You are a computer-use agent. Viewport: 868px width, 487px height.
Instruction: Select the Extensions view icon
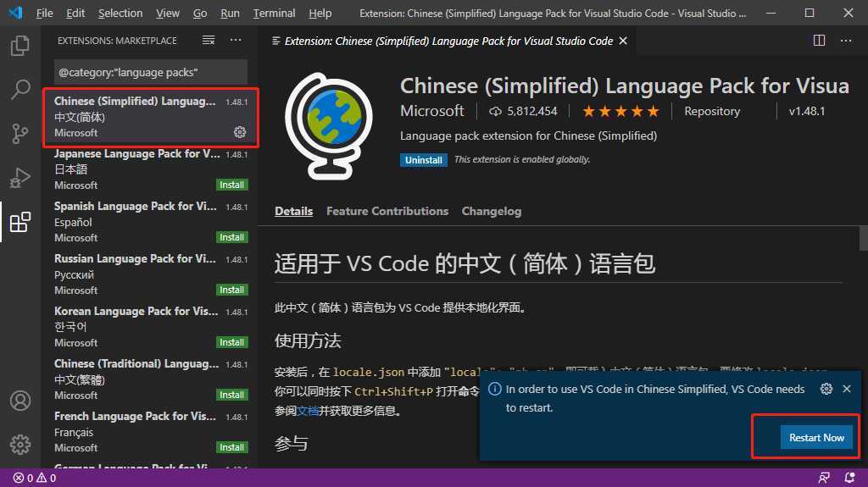tap(20, 222)
